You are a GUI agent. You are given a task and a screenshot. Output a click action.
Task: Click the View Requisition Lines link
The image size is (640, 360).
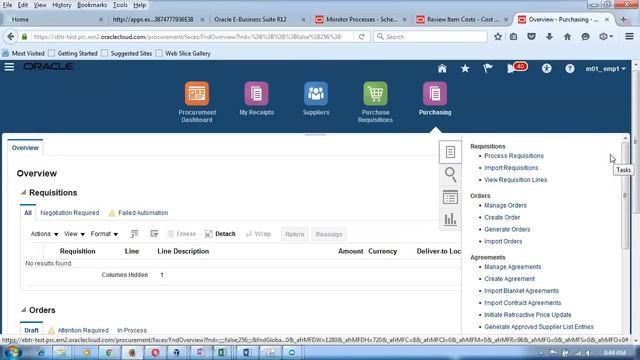tap(516, 180)
